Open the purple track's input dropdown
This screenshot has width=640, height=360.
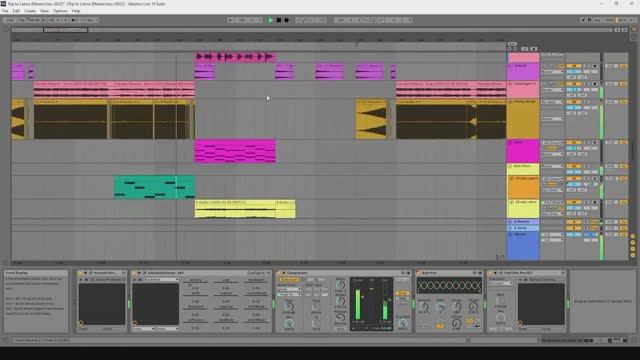coord(552,72)
